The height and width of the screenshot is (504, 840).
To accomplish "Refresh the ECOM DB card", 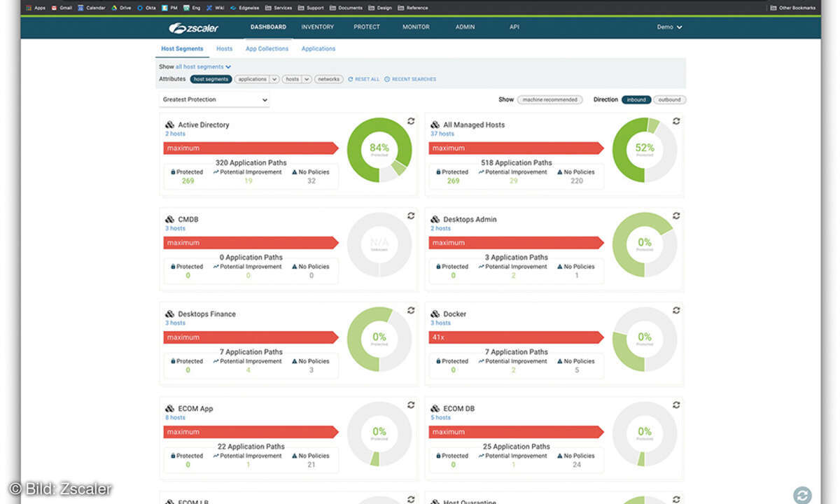I will point(676,405).
